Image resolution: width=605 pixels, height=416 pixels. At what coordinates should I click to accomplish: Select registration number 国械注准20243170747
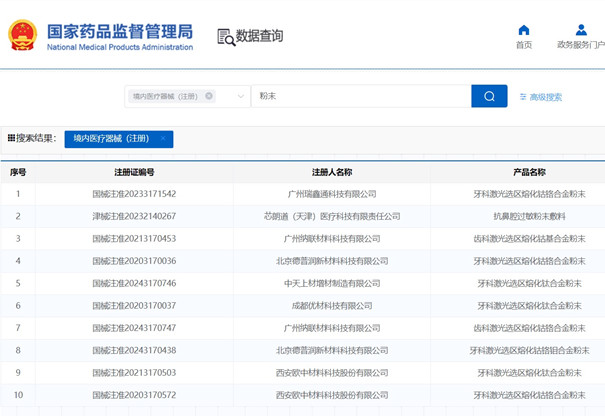(134, 328)
